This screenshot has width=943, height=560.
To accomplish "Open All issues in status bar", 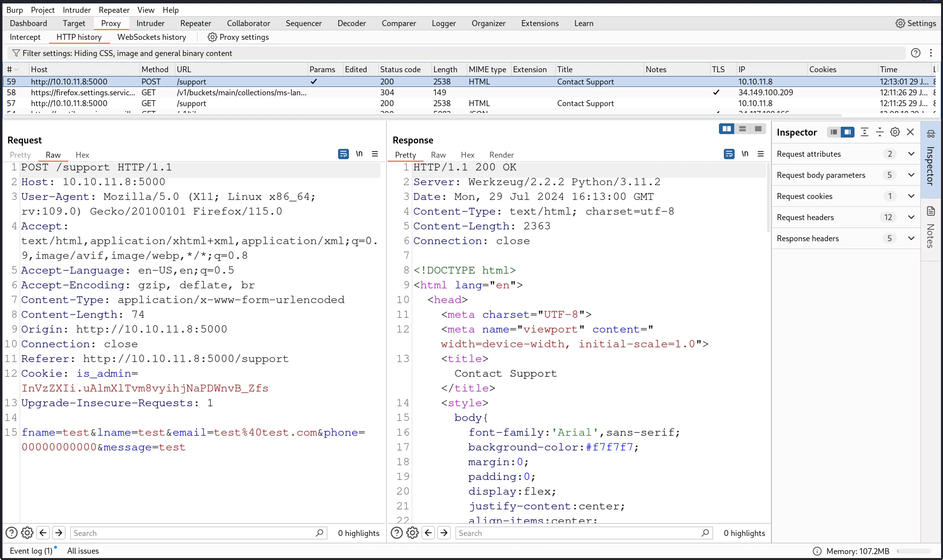I will [83, 551].
